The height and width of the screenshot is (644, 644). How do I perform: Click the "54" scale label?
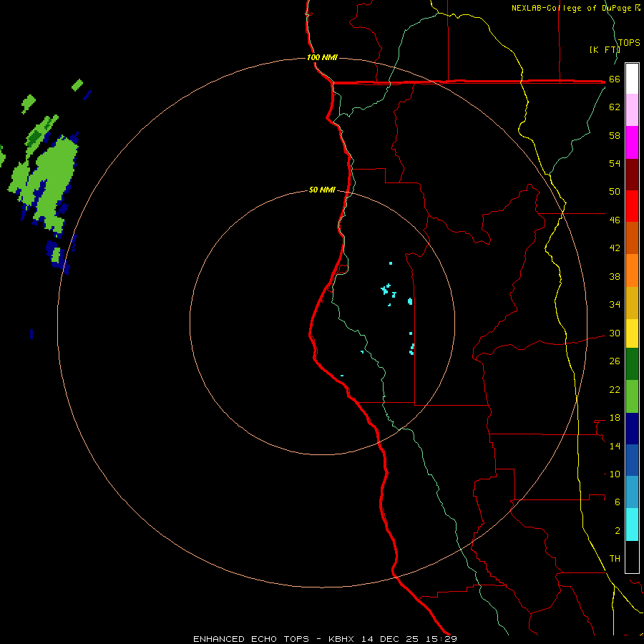point(615,163)
